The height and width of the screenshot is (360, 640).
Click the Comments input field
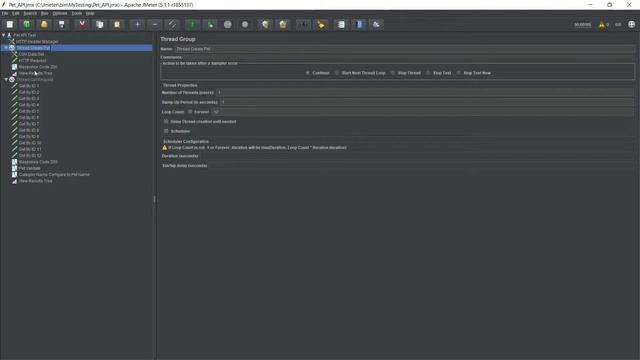click(409, 57)
